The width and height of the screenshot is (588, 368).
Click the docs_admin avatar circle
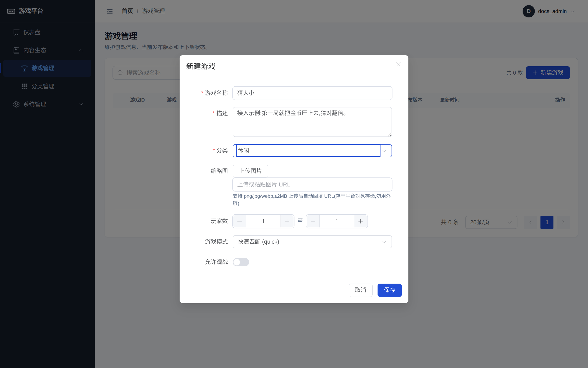click(528, 11)
